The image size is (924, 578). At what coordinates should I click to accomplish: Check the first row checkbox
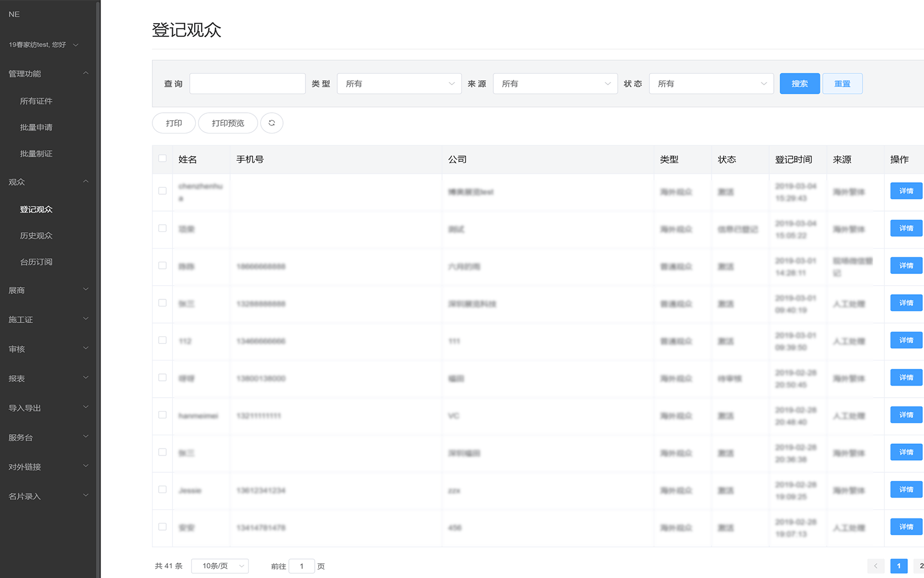click(162, 191)
